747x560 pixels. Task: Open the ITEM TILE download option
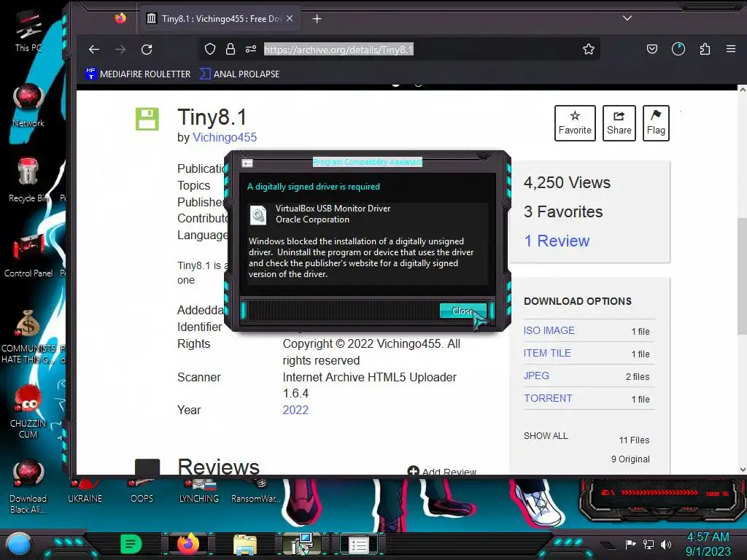547,353
